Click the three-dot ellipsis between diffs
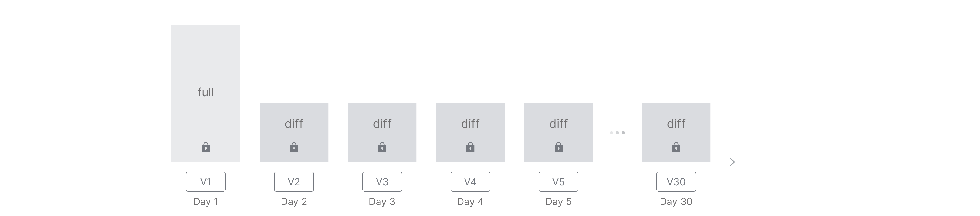 click(617, 133)
